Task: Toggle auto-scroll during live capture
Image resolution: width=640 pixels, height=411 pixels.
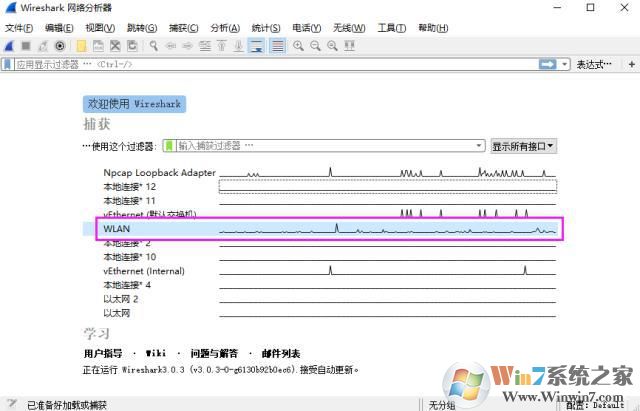Action: (x=256, y=46)
